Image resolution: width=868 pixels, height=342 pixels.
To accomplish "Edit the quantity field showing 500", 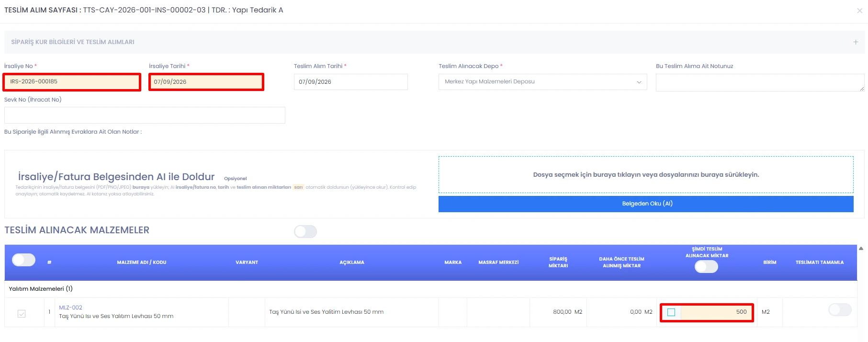I will 716,312.
